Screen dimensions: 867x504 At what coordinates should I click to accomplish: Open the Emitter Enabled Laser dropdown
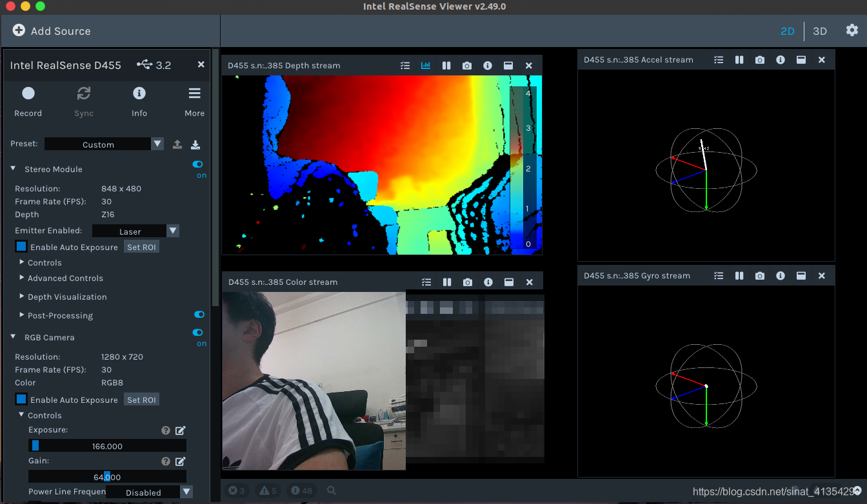pyautogui.click(x=135, y=231)
